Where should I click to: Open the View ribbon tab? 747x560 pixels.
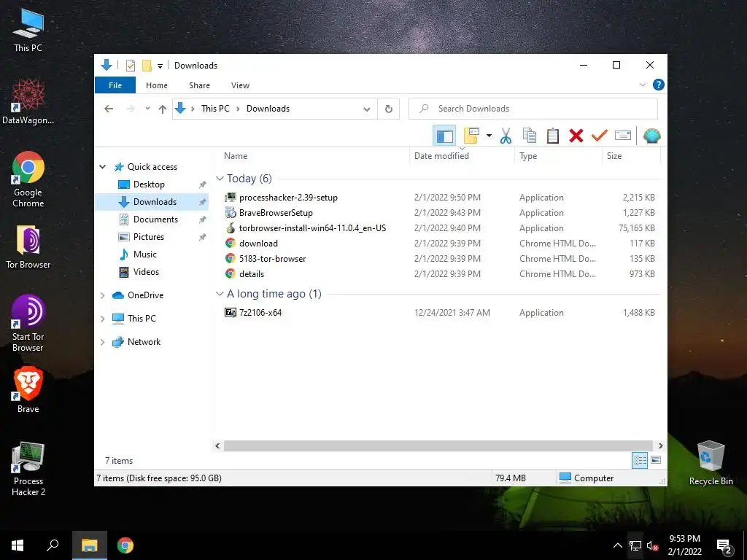point(240,85)
